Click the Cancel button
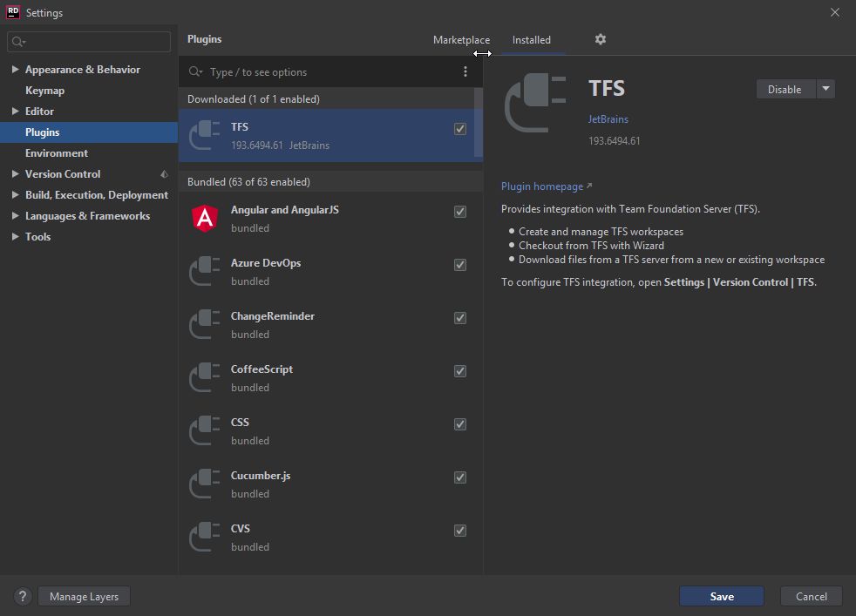Screen dimensions: 856x616 [x=812, y=596]
